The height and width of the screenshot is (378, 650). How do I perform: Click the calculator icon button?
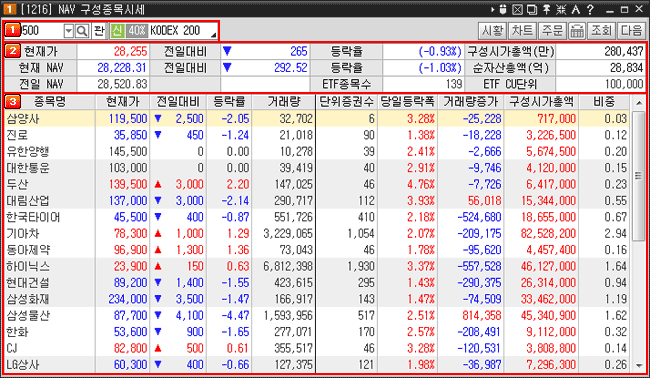(x=577, y=30)
